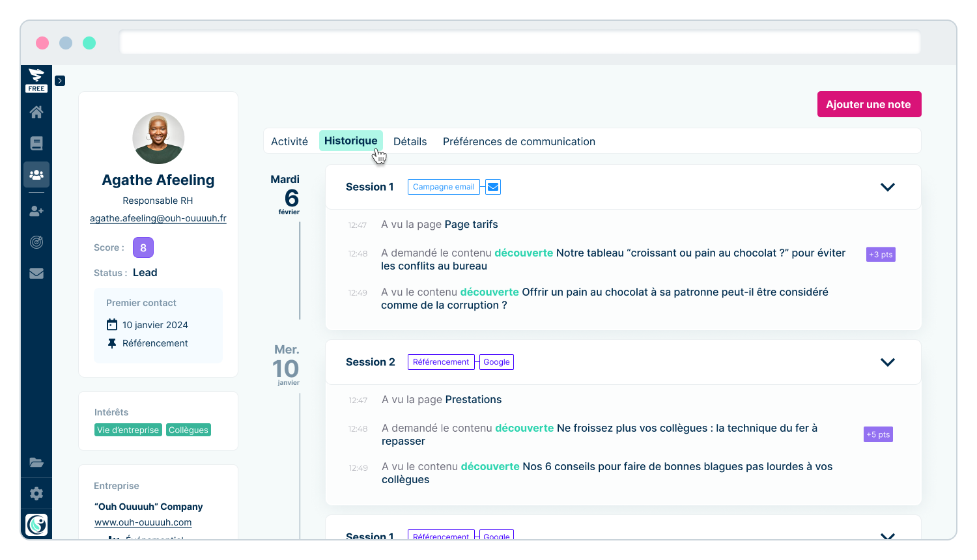This screenshot has width=977, height=560.
Task: Open the target goals icon in sidebar
Action: (x=36, y=242)
